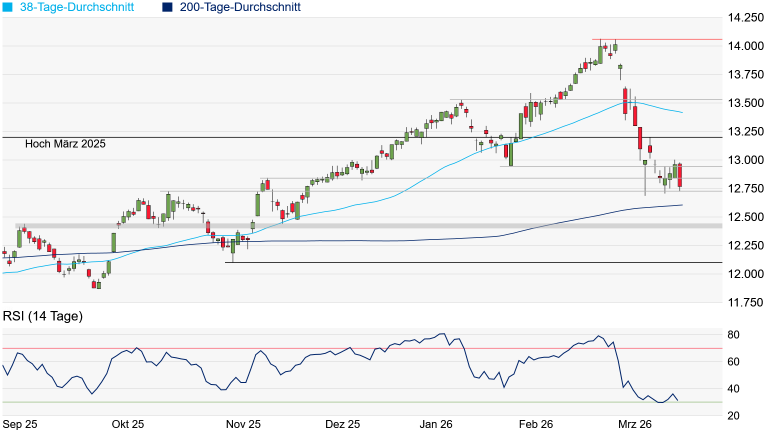Click the last red candlestick in March

coord(680,176)
